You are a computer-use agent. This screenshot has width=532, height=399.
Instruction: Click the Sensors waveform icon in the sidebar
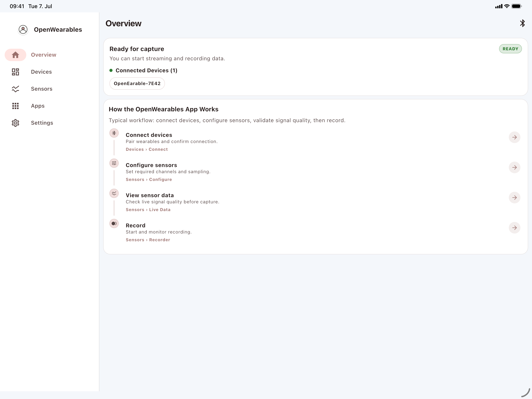(x=15, y=89)
